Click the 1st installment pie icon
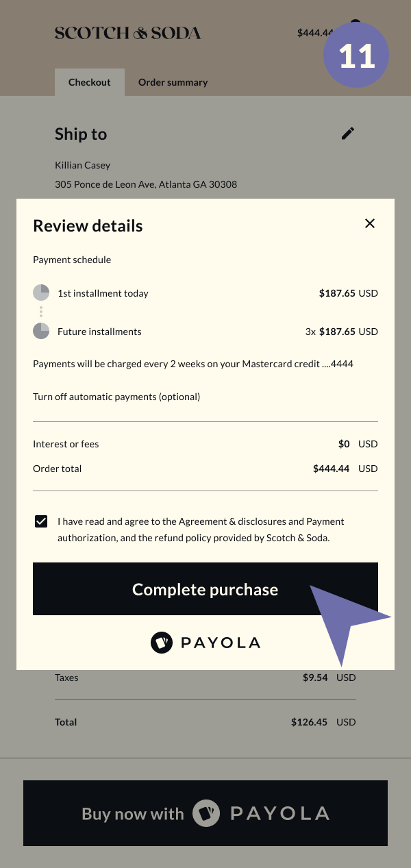Screen dimensions: 411x868 click(41, 293)
